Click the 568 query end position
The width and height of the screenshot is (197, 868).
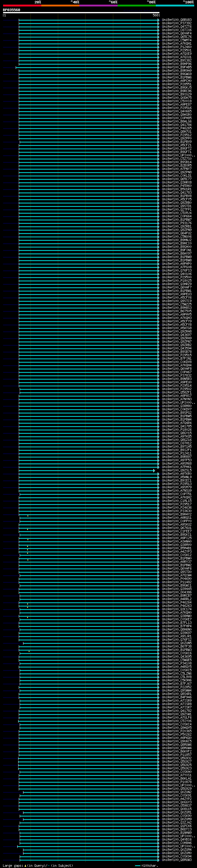(x=155, y=15)
